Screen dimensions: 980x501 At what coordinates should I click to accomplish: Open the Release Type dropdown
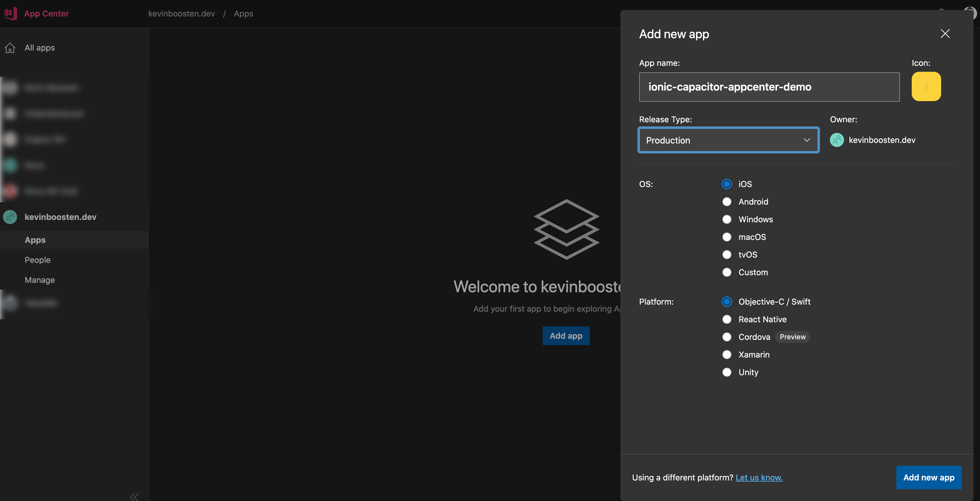pos(728,140)
